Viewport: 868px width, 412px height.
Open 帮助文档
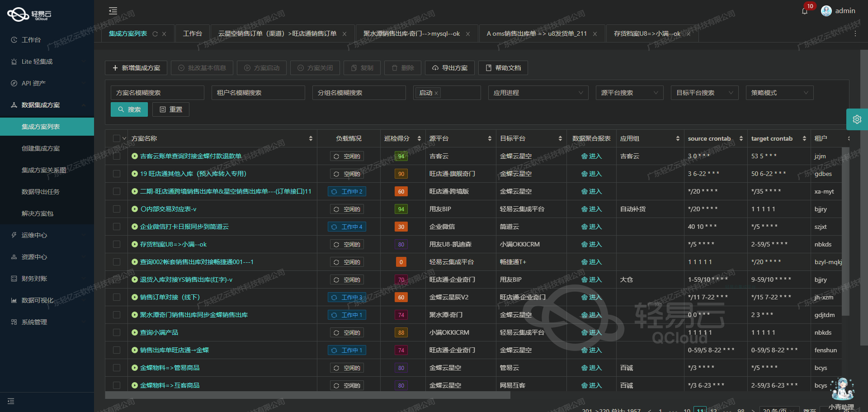(x=503, y=68)
